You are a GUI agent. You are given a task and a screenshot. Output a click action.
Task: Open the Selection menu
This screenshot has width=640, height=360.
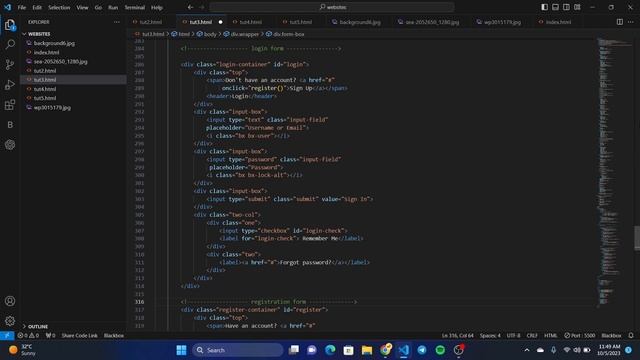[x=59, y=7]
